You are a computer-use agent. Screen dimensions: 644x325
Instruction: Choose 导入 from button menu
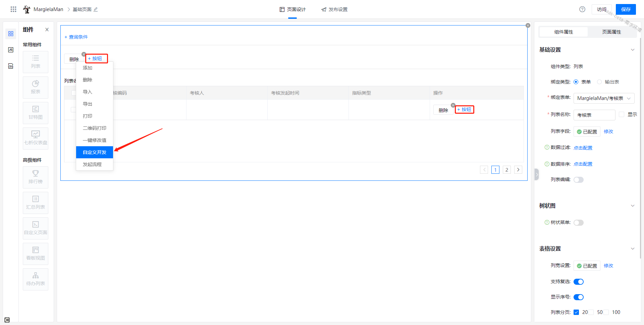click(x=95, y=92)
